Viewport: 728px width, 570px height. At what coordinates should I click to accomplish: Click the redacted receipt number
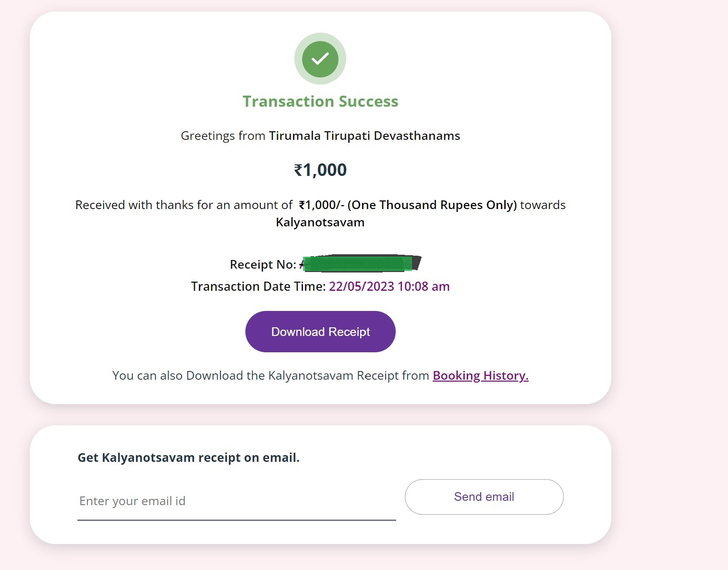point(360,263)
